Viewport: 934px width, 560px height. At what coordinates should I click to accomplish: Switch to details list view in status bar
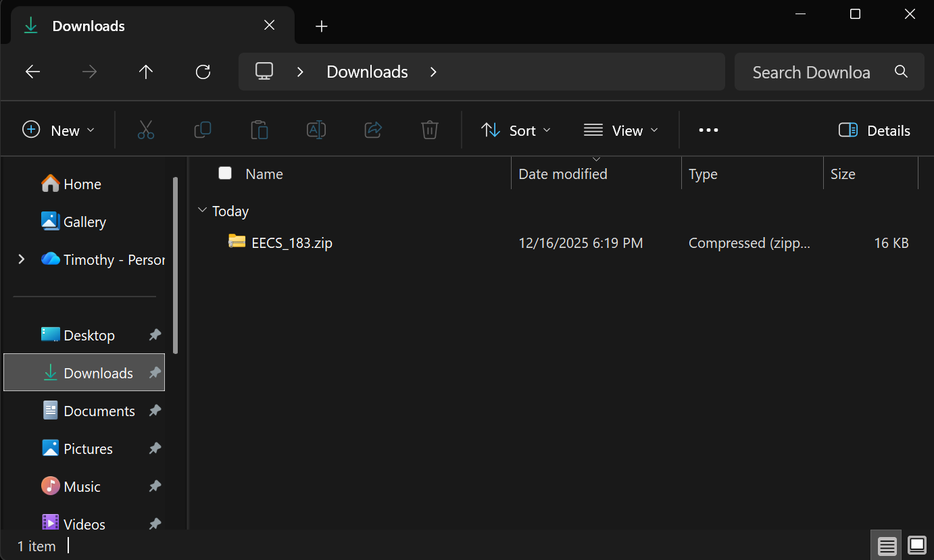(x=887, y=545)
